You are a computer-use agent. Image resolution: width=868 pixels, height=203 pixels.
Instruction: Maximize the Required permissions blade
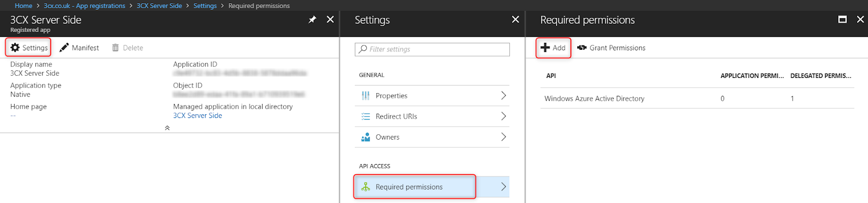(x=843, y=19)
